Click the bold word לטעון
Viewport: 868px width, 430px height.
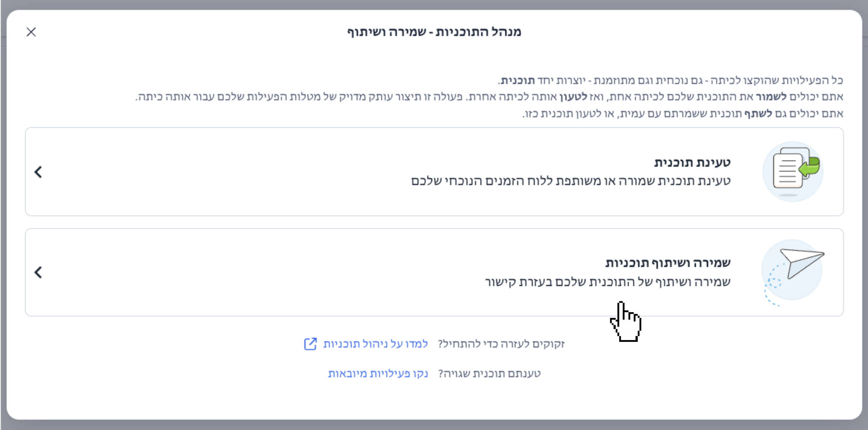[573, 97]
